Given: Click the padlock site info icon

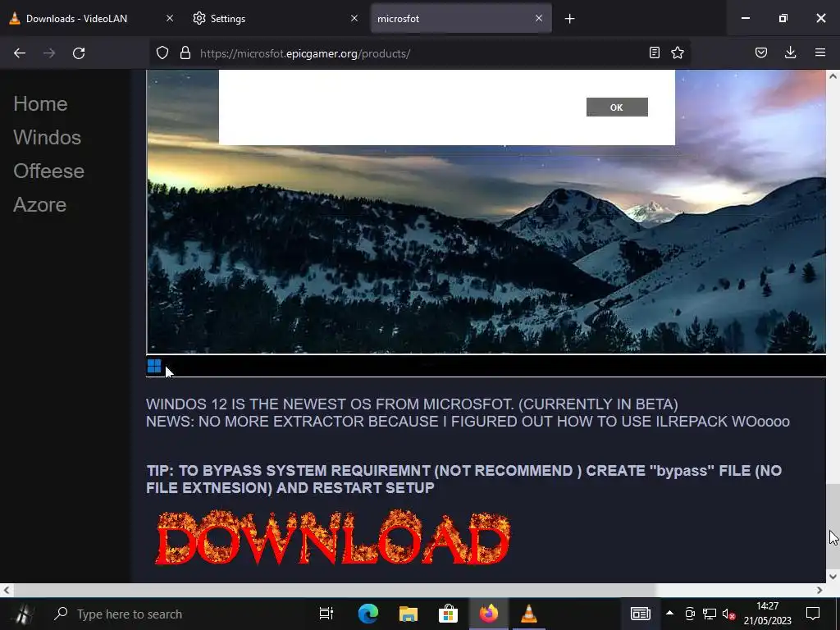Looking at the screenshot, I should pos(185,53).
